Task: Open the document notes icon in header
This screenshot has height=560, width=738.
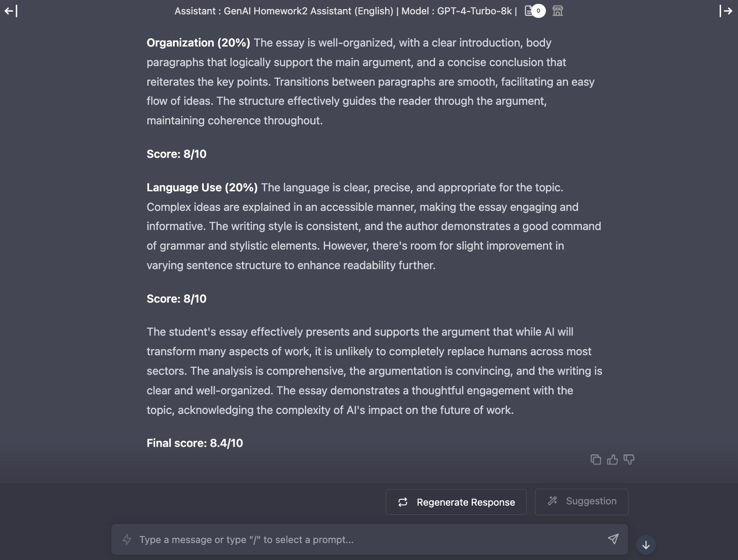Action: [x=529, y=11]
